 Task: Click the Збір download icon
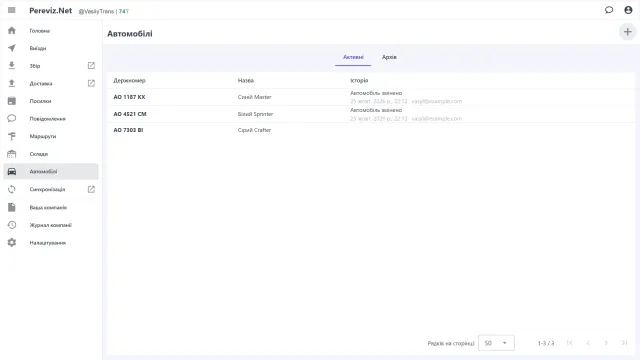coord(12,65)
